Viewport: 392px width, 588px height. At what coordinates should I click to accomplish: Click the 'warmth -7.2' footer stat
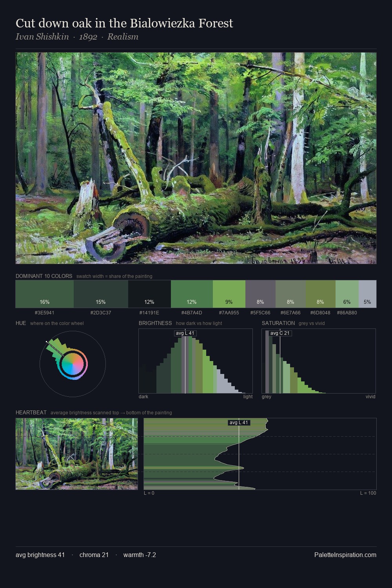140,555
